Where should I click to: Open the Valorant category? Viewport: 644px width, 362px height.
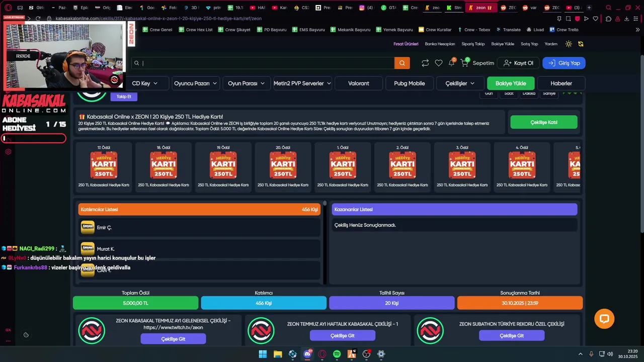click(x=359, y=83)
